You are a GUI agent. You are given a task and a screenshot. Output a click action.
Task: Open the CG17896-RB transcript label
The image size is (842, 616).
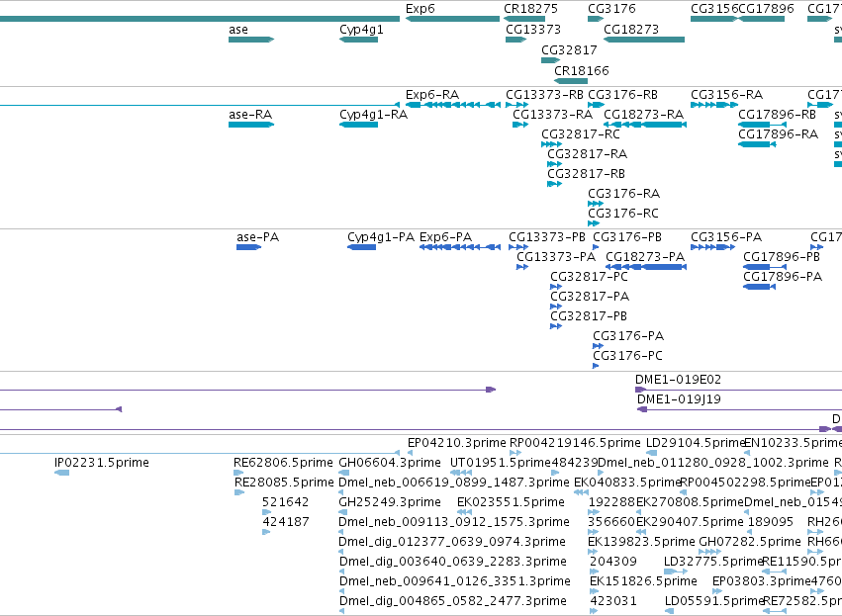(x=777, y=115)
